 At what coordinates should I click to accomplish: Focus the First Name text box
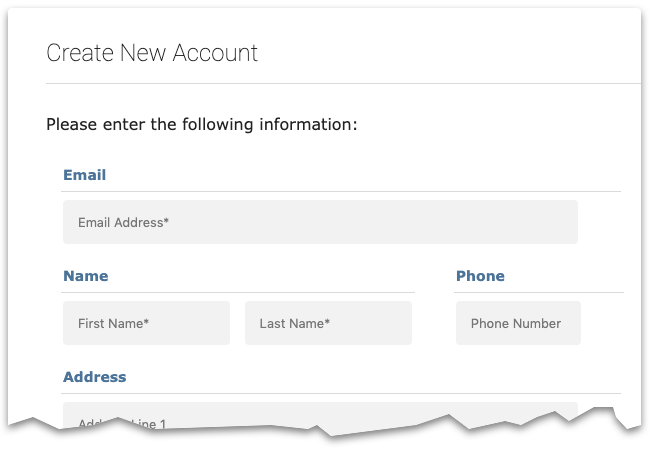click(x=146, y=323)
